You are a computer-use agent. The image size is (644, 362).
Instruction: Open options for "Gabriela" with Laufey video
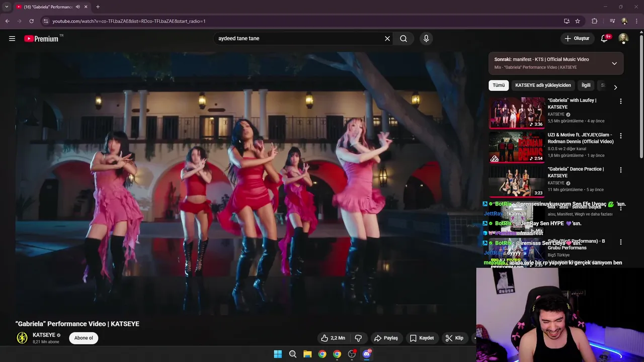click(x=621, y=101)
